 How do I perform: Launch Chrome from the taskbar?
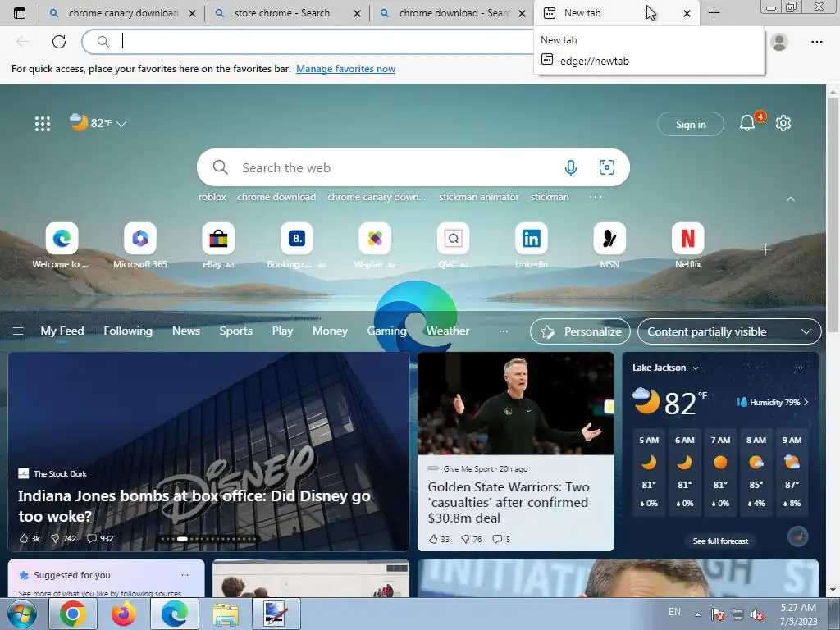(x=73, y=614)
